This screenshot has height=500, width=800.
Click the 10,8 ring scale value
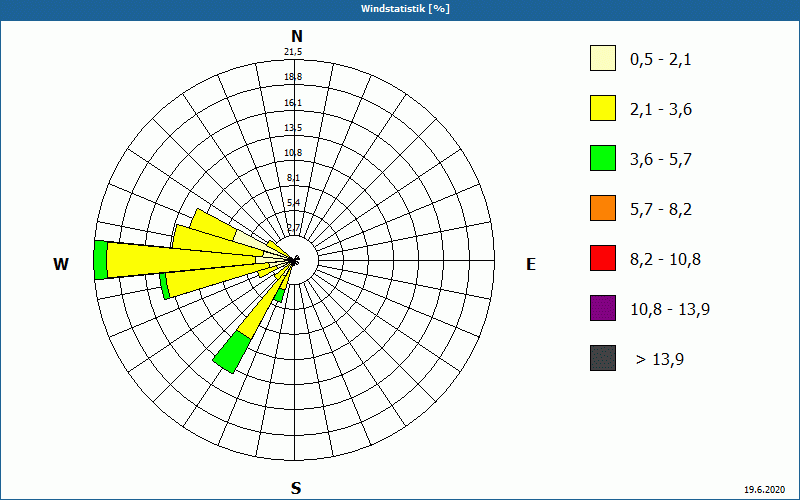point(293,153)
